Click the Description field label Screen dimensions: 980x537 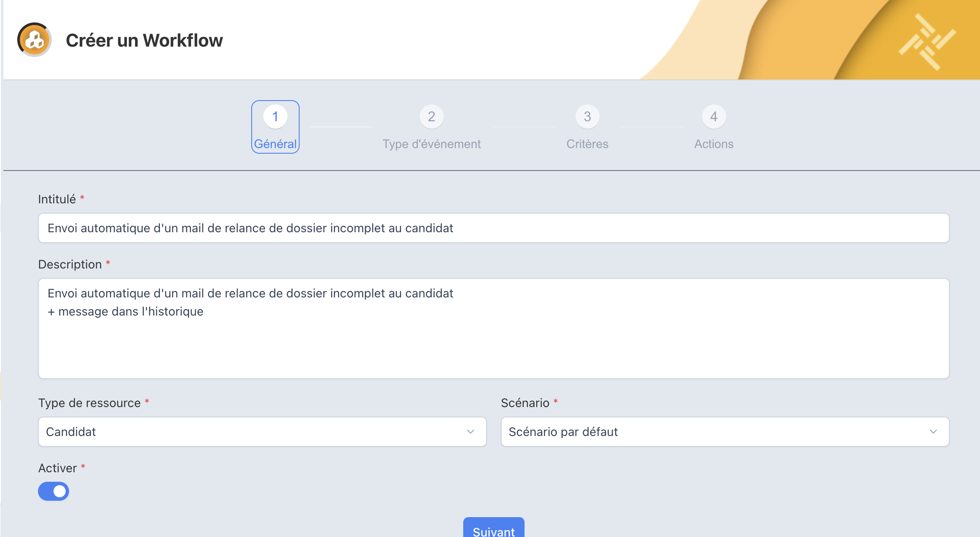pyautogui.click(x=70, y=264)
